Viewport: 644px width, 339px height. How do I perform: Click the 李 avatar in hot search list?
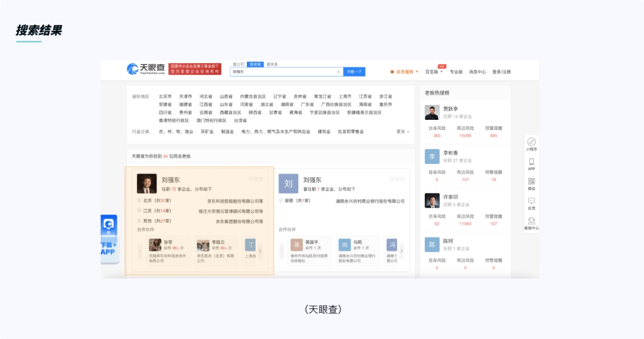(432, 156)
